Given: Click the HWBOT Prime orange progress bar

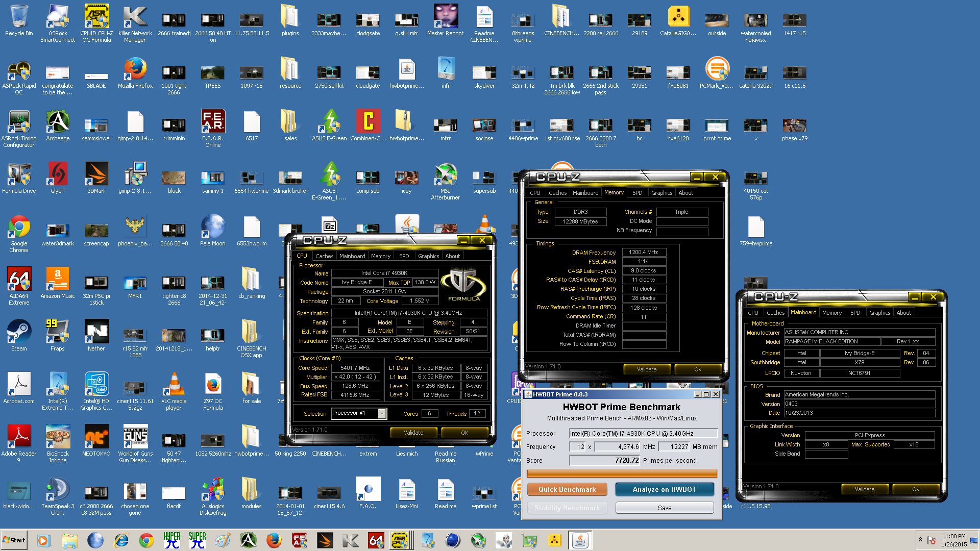Looking at the screenshot, I should pos(622,473).
